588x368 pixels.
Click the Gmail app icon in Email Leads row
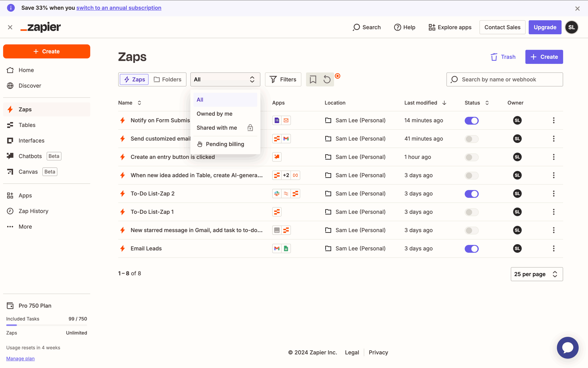pos(277,248)
